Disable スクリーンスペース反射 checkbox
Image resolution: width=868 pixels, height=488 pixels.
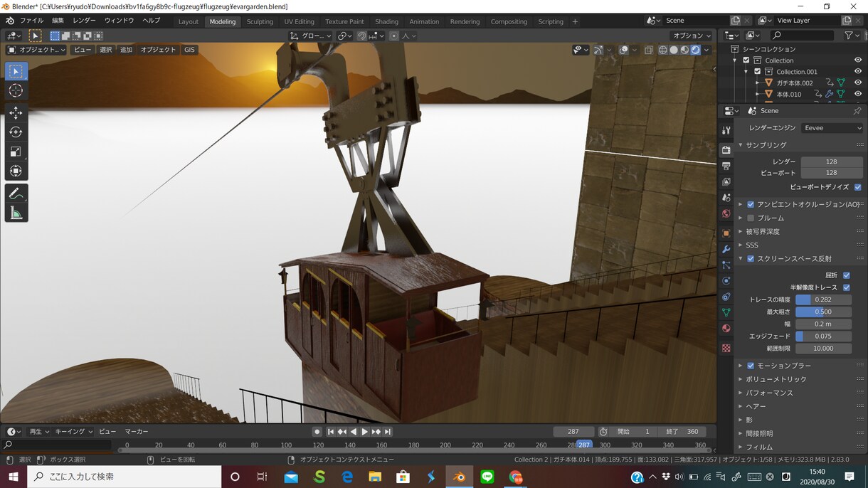click(751, 259)
